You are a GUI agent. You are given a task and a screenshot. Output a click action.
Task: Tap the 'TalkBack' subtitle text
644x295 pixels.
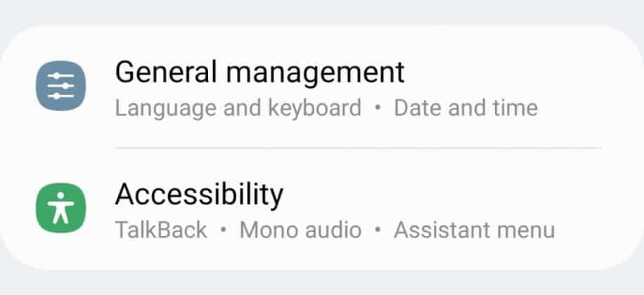tap(161, 230)
